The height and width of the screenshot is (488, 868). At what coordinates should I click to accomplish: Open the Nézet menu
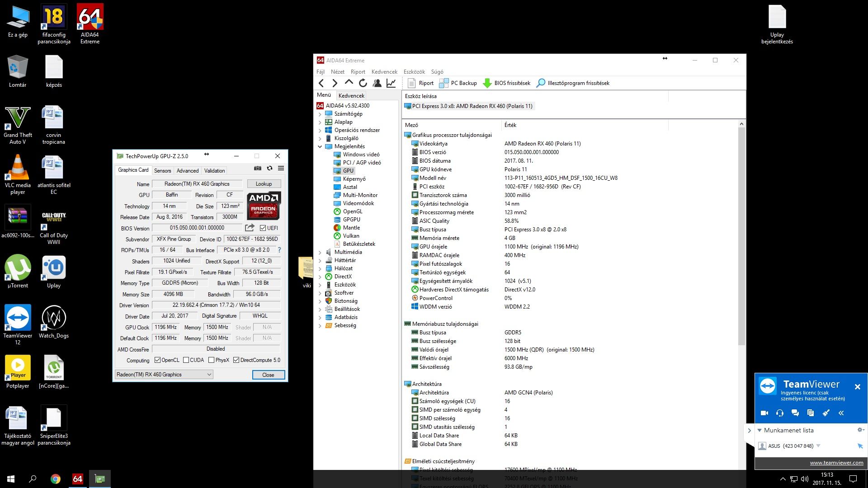(x=338, y=72)
